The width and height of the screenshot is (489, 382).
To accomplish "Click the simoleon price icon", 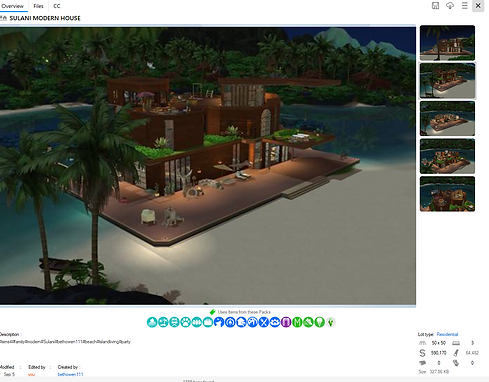I will [422, 353].
